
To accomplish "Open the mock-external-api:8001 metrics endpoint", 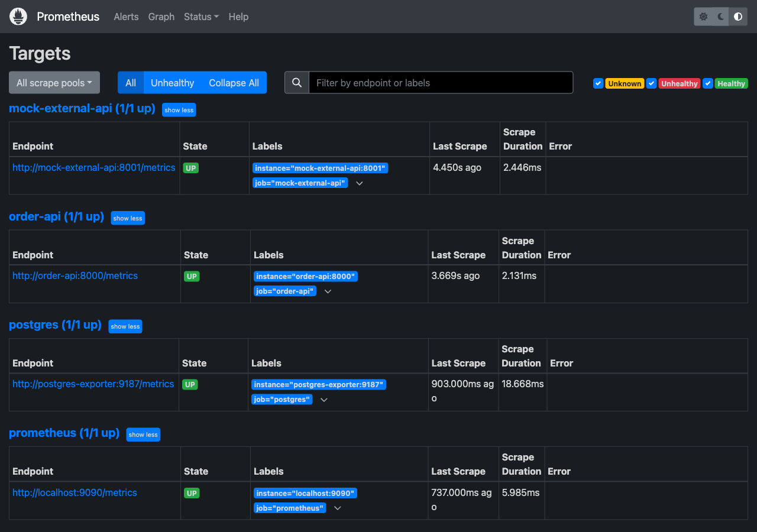I will 94,168.
